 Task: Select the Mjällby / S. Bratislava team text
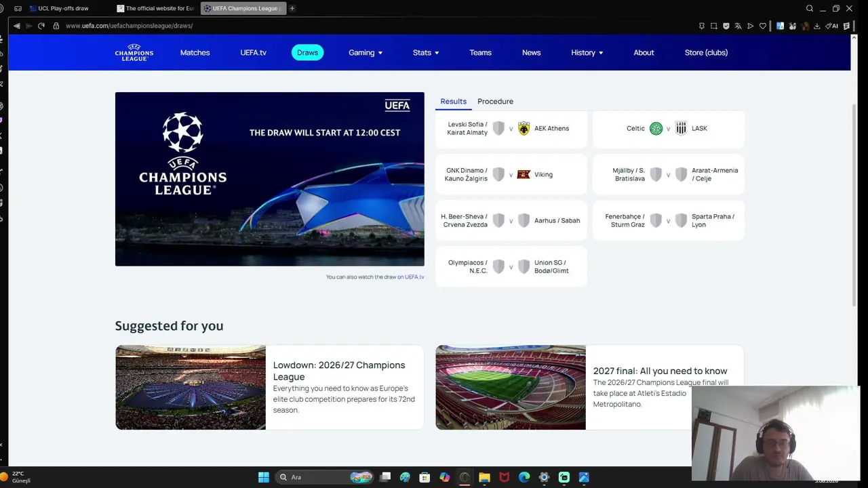pyautogui.click(x=629, y=175)
